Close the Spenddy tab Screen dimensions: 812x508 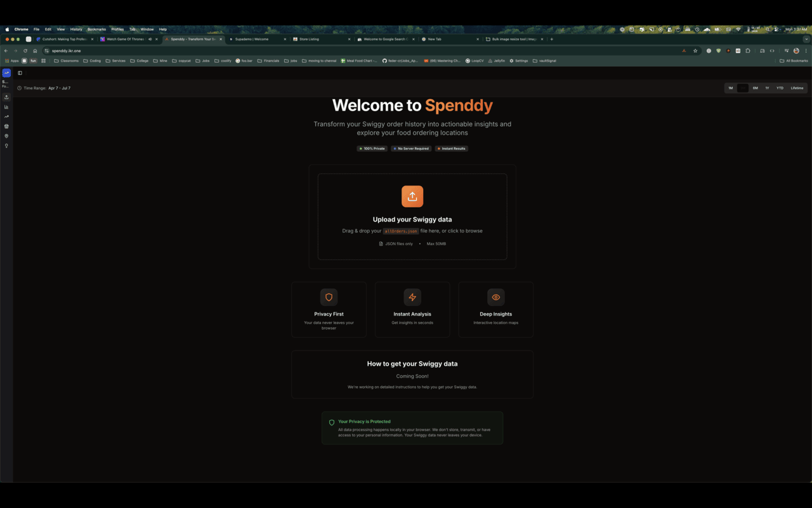coord(221,39)
